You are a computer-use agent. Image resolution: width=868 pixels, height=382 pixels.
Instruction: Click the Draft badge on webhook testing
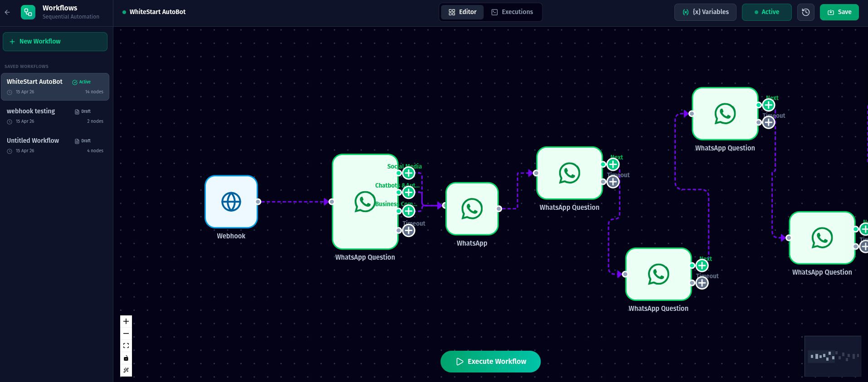83,111
